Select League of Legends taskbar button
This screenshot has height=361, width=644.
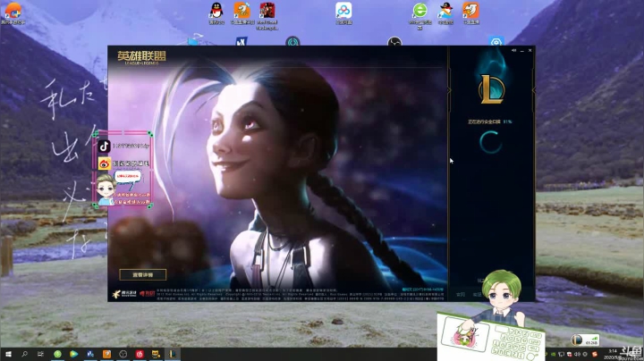[173, 354]
